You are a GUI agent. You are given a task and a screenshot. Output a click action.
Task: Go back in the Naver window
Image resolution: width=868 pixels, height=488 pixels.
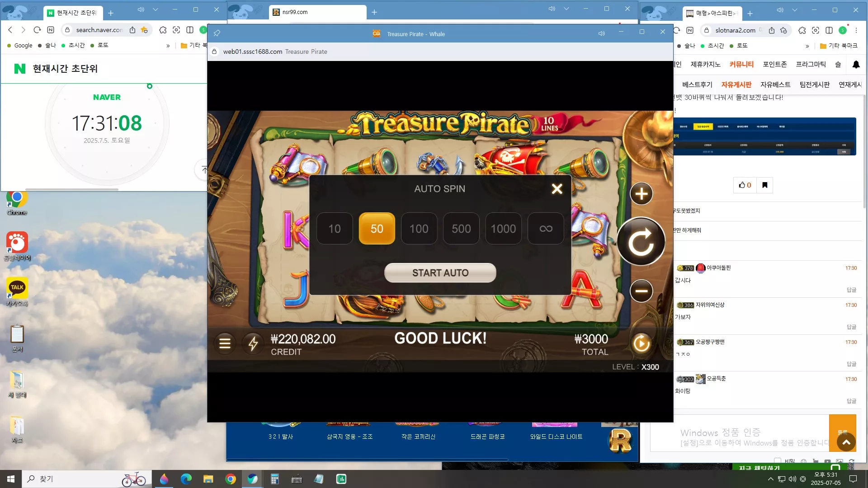[10, 30]
